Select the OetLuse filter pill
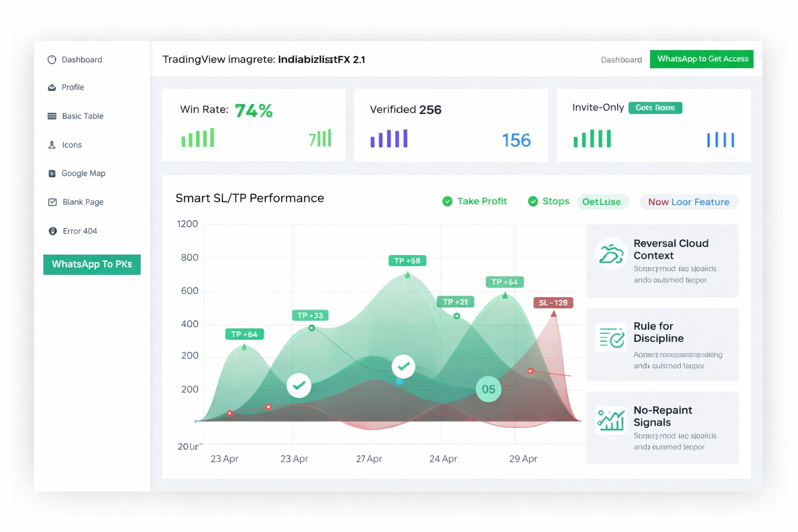Image resolution: width=798 pixels, height=532 pixels. click(x=603, y=202)
